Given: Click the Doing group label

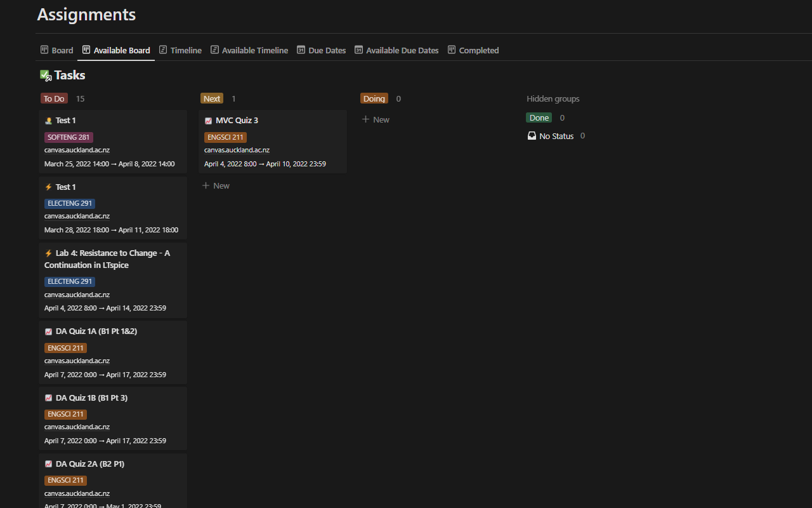Looking at the screenshot, I should click(x=374, y=98).
